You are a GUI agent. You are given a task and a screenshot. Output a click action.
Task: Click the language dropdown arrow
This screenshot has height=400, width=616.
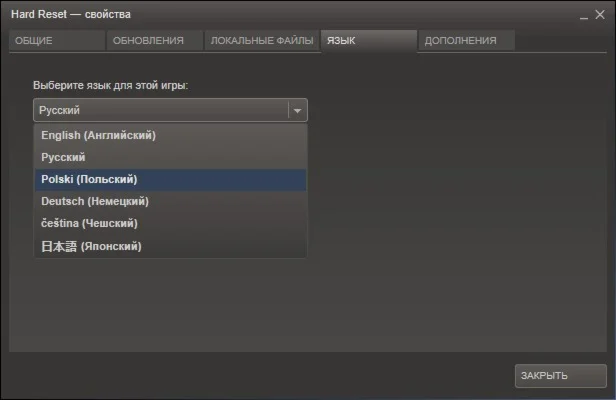297,110
